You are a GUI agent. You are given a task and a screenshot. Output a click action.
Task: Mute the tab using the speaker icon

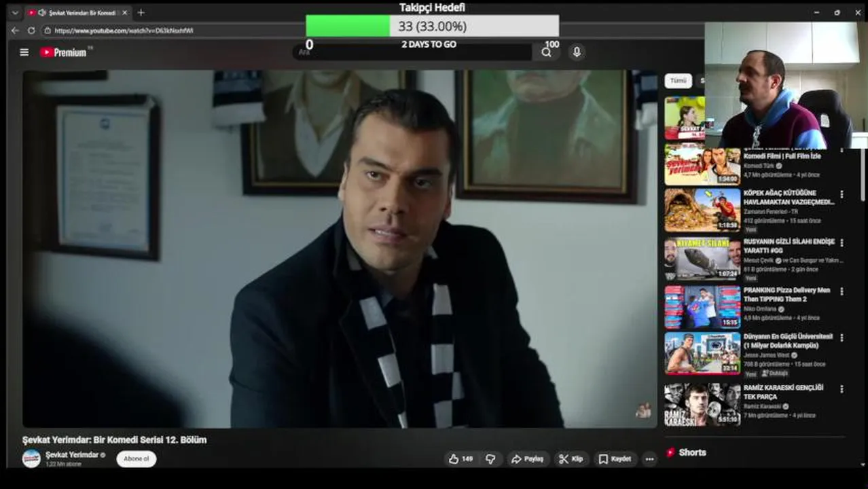pos(42,12)
